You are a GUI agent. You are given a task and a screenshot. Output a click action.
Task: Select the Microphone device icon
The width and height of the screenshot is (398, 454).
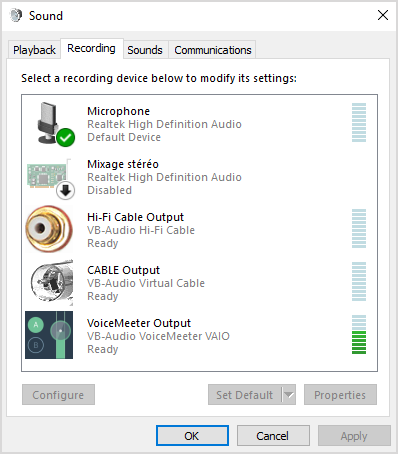coord(52,124)
